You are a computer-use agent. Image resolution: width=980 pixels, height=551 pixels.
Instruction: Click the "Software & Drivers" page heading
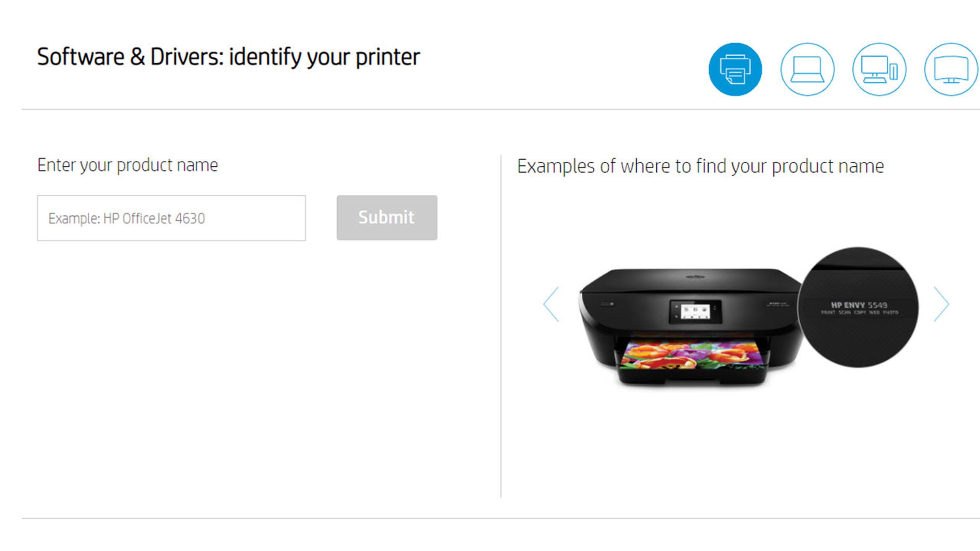point(228,57)
